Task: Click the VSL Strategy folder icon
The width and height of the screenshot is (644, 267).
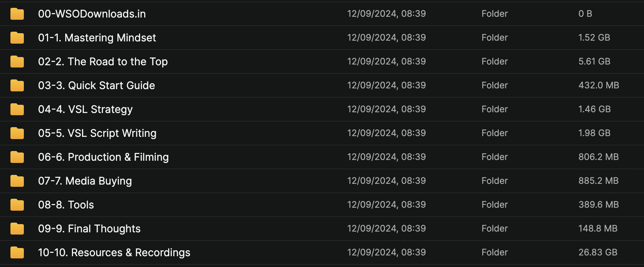Action: pos(17,109)
